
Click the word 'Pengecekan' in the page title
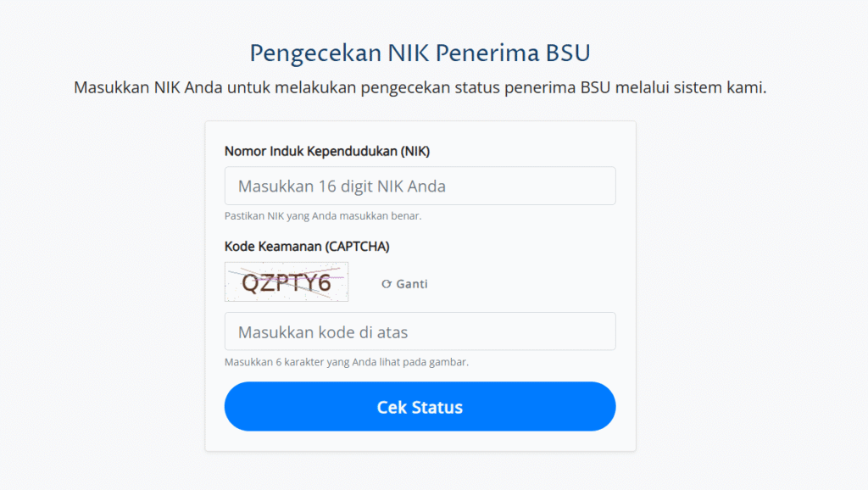pyautogui.click(x=313, y=53)
